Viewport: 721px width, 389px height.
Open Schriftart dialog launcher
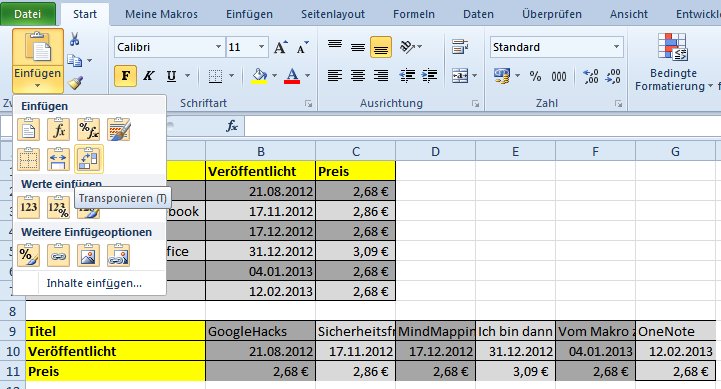coord(309,104)
